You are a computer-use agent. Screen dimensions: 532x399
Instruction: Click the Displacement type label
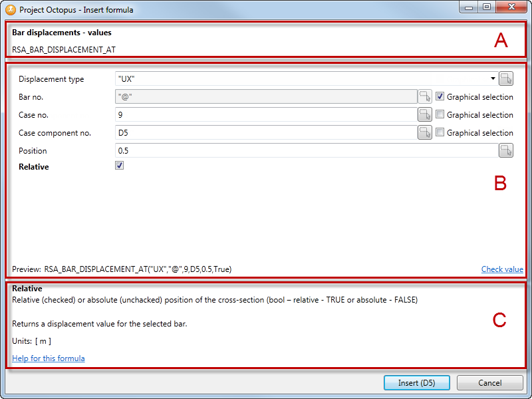[51, 79]
